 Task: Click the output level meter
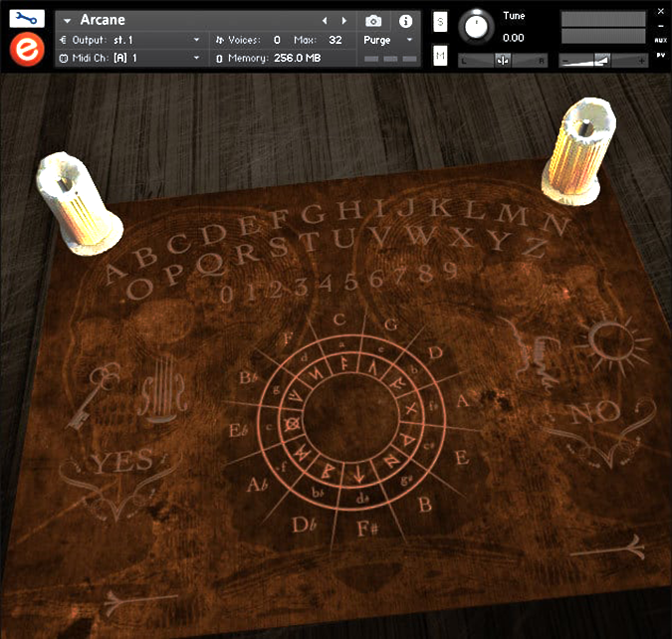point(603,28)
